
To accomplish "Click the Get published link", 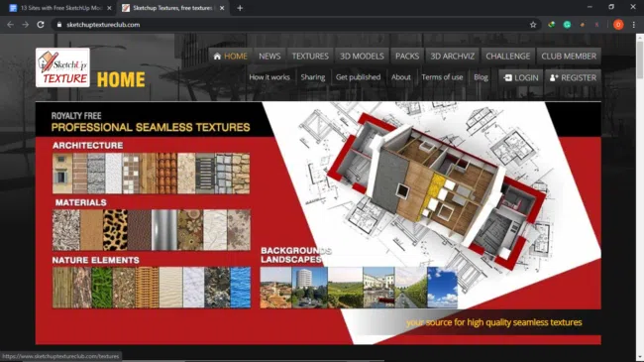I will (x=358, y=77).
